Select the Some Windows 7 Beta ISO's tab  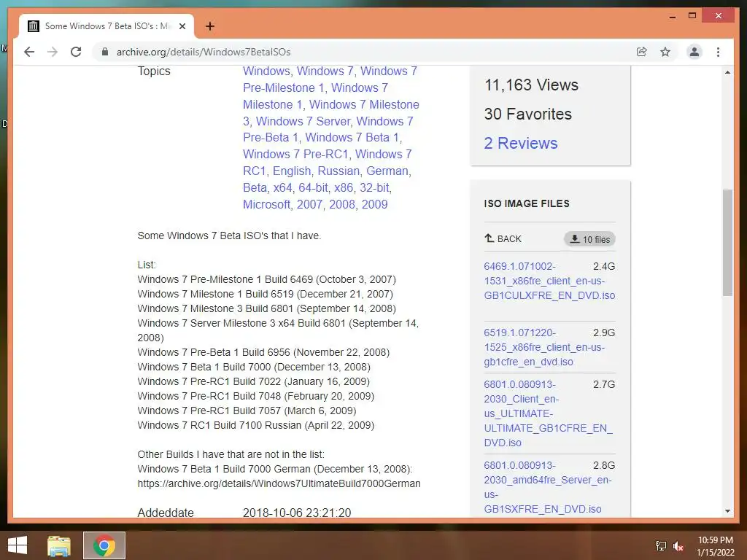[107, 26]
